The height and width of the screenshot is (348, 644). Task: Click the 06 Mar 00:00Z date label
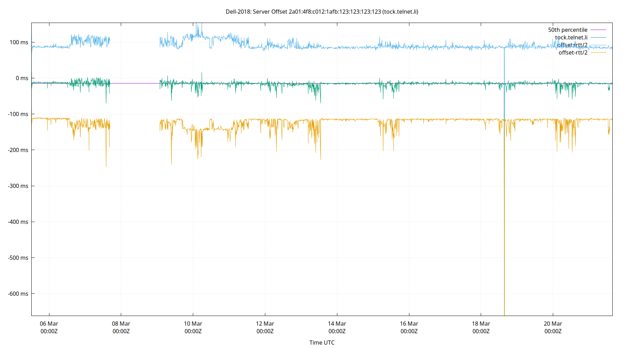tap(49, 327)
